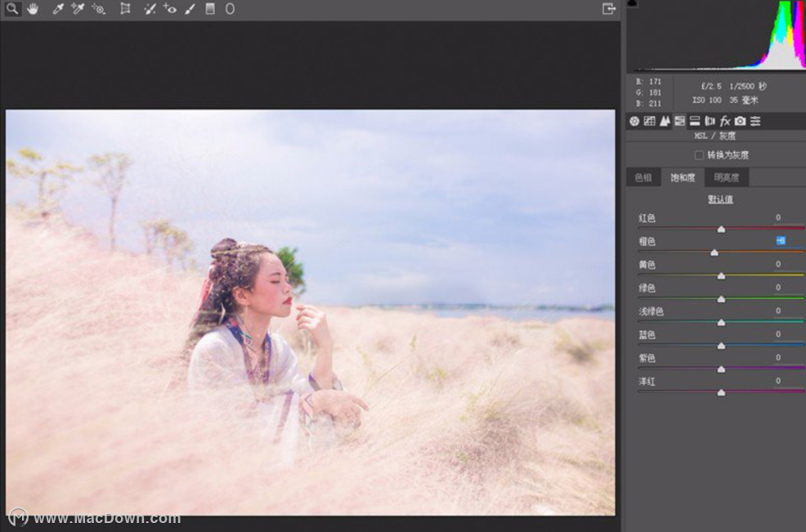Open the HSL / Grayscale panel icon
The height and width of the screenshot is (532, 806).
[x=679, y=121]
